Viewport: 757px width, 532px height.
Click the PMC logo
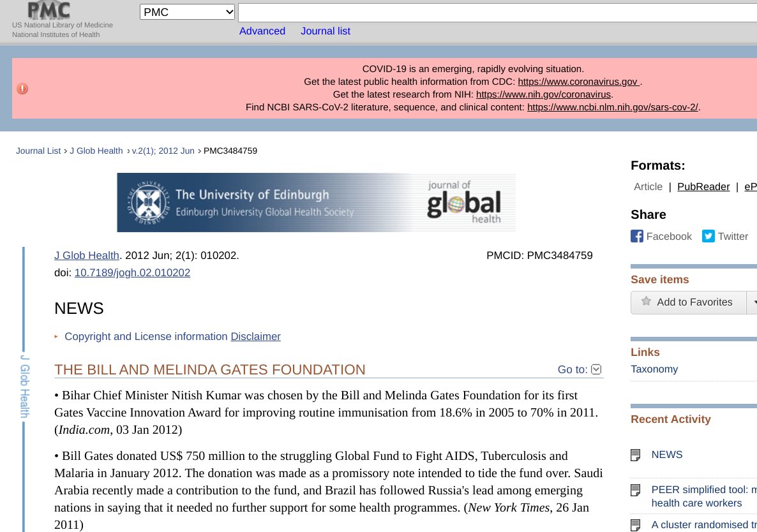[49, 10]
